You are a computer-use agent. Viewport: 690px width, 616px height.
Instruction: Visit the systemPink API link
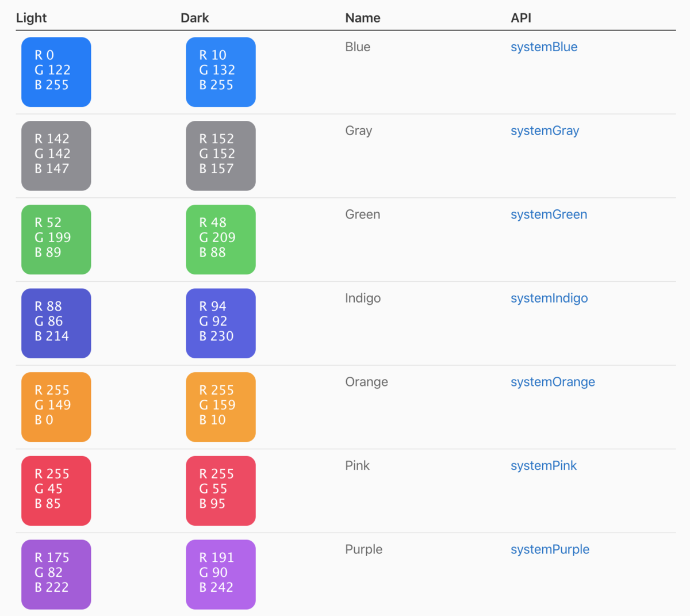543,466
